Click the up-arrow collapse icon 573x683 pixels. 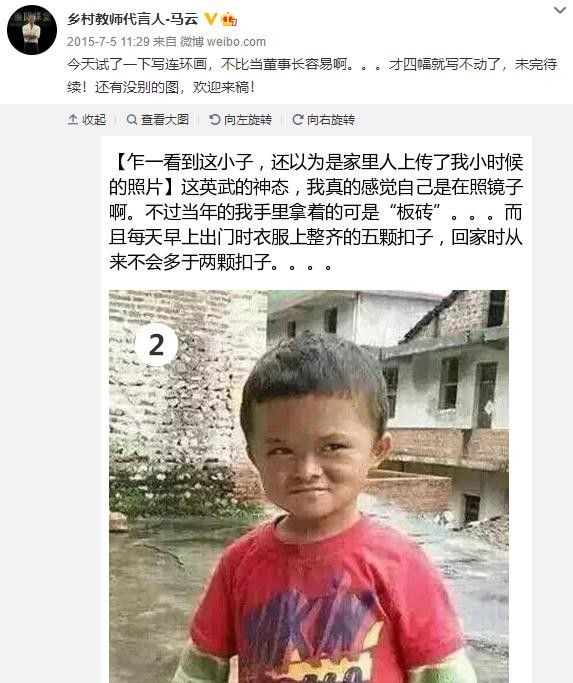click(x=73, y=119)
